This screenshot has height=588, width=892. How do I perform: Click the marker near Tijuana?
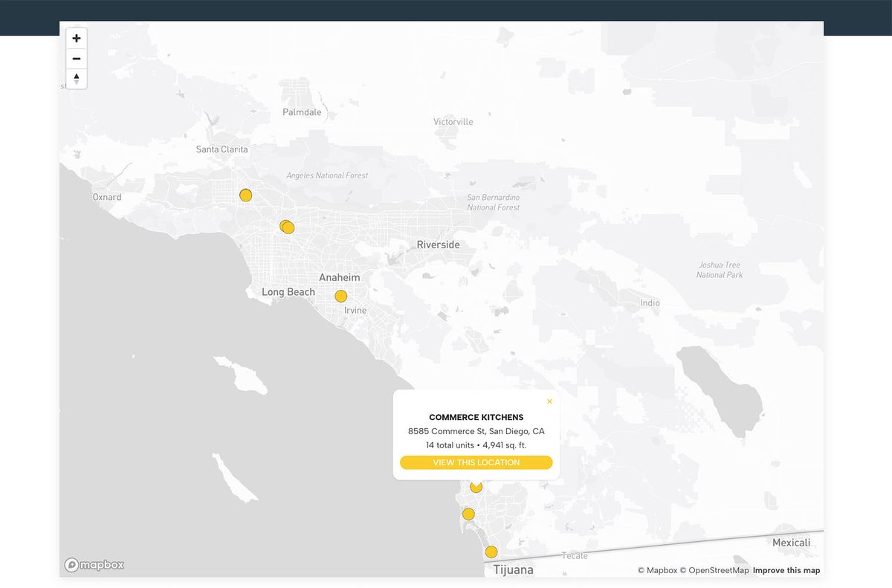click(x=491, y=552)
